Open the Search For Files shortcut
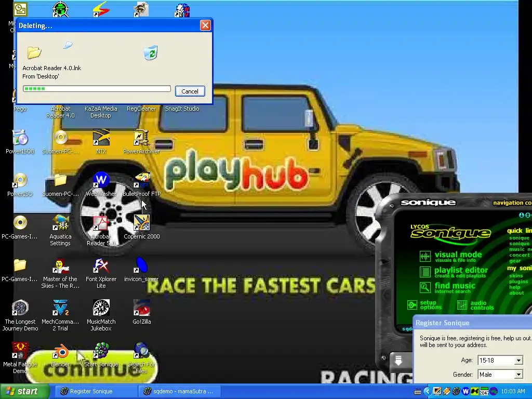 pyautogui.click(x=141, y=358)
